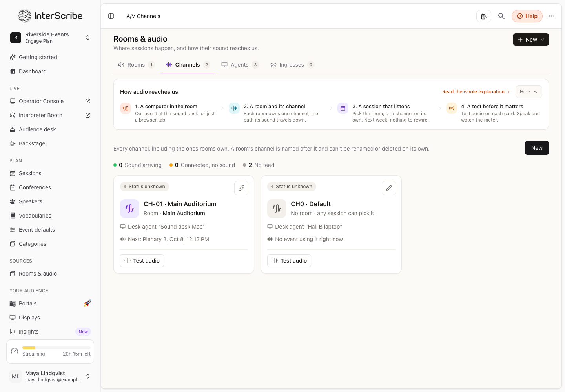
Task: Open the audio device icon in header
Action: pyautogui.click(x=484, y=16)
